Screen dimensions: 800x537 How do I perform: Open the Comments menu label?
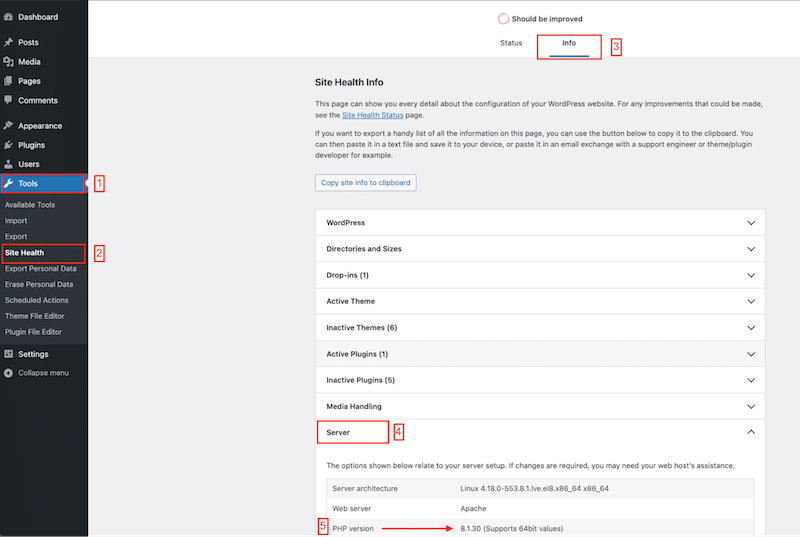38,100
